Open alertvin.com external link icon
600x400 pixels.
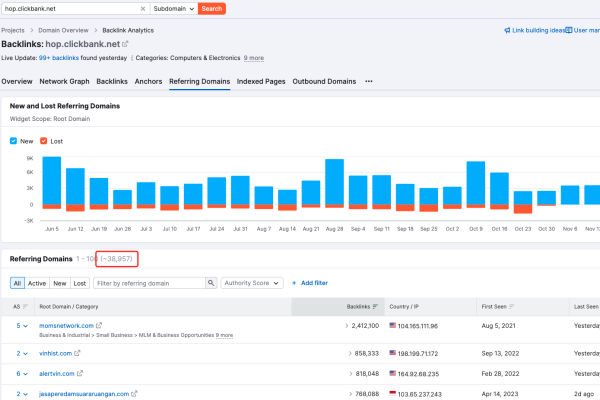pos(80,373)
